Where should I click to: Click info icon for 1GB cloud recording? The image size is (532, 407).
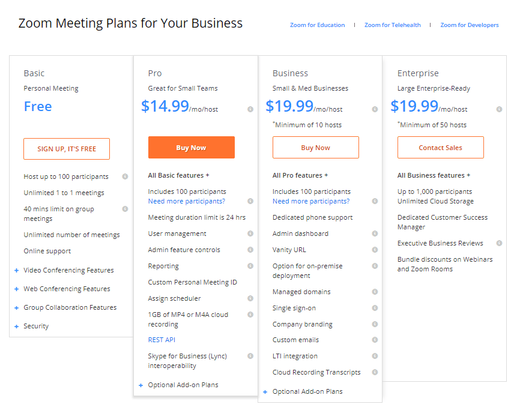[250, 315]
